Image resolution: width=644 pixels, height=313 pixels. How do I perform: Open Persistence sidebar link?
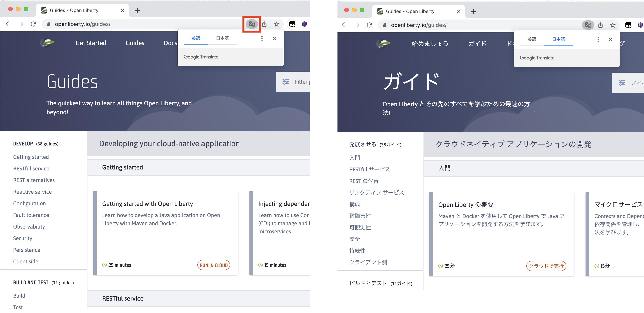coord(27,250)
